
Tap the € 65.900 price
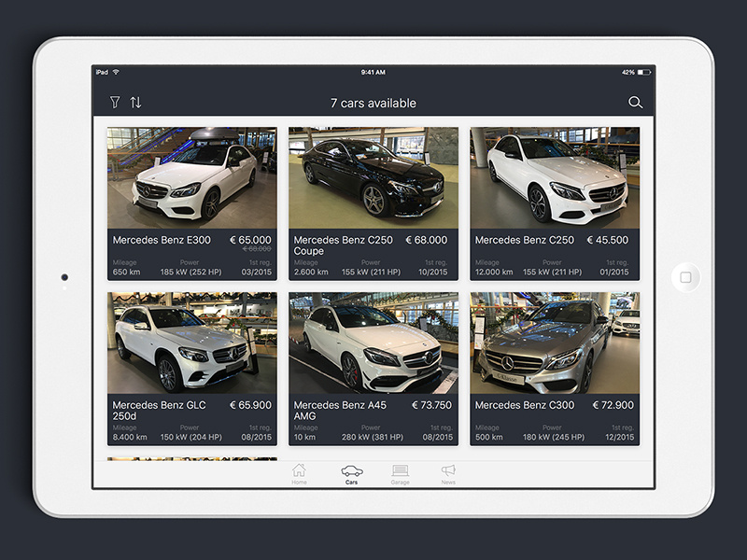(250, 405)
